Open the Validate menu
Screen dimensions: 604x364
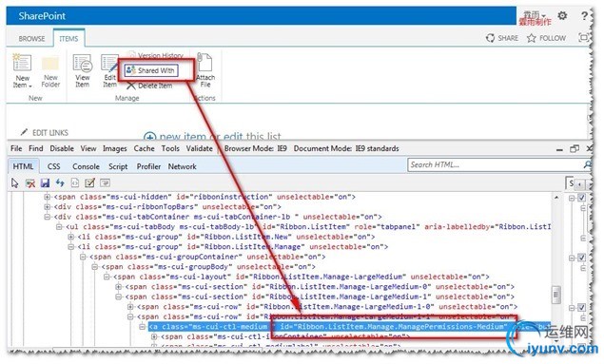click(199, 148)
